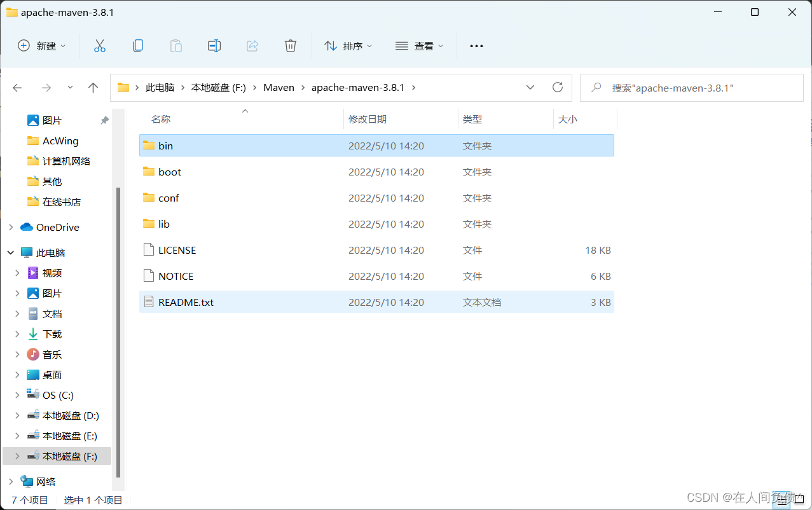Click the Cut scissors icon
812x510 pixels.
coord(100,46)
